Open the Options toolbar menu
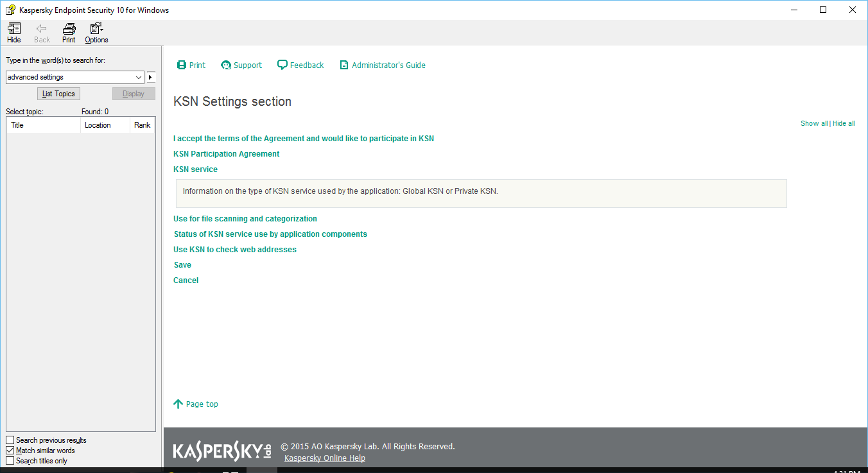868x473 pixels. [x=97, y=33]
